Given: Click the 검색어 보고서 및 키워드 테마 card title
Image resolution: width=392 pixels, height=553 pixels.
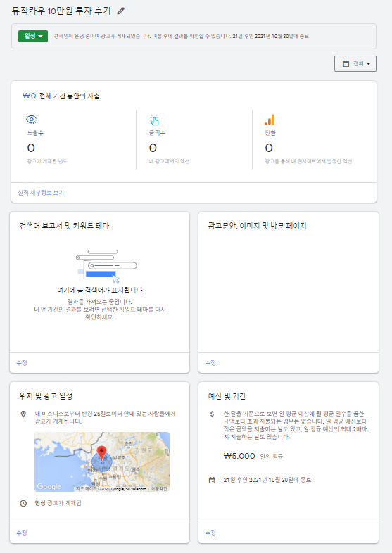Looking at the screenshot, I should [64, 226].
